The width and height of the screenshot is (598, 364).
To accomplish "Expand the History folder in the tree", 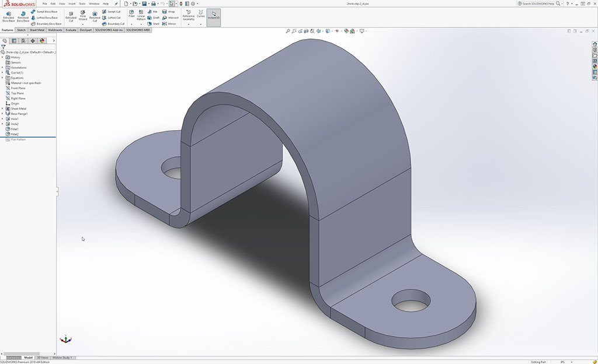I will tap(2, 57).
